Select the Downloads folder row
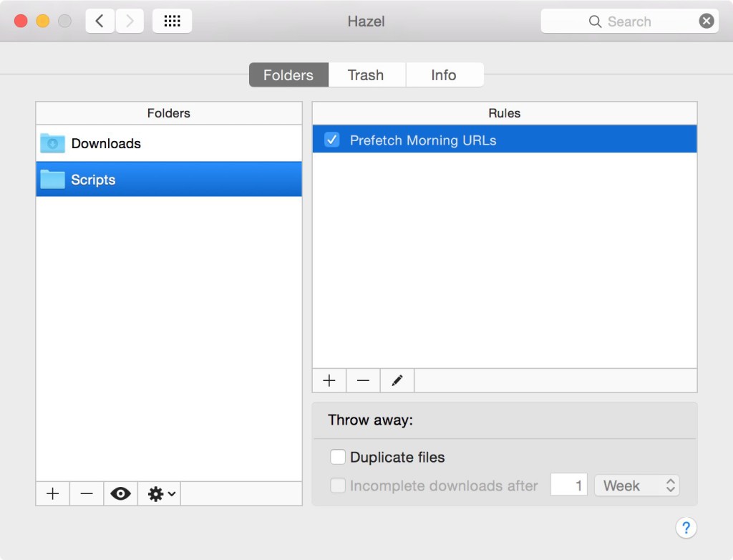Image resolution: width=733 pixels, height=560 pixels. coord(169,143)
